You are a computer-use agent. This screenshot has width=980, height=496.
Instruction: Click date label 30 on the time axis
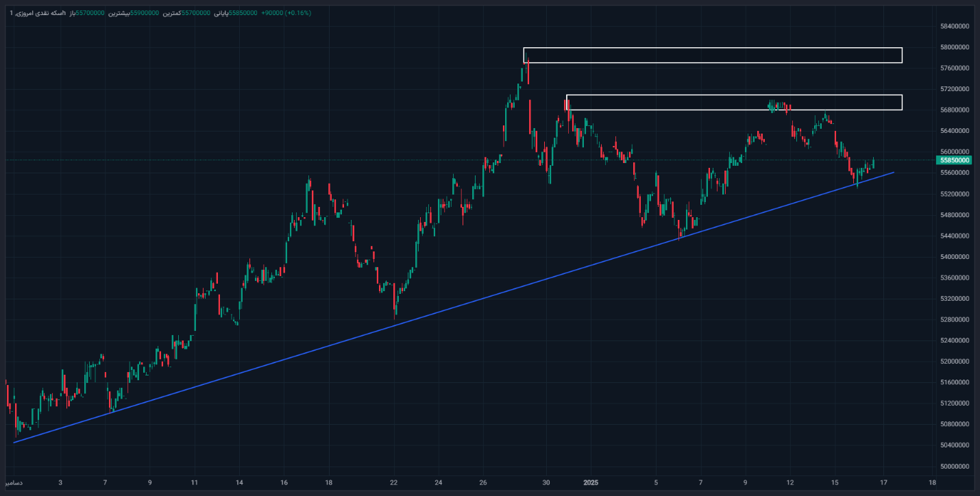(x=546, y=482)
